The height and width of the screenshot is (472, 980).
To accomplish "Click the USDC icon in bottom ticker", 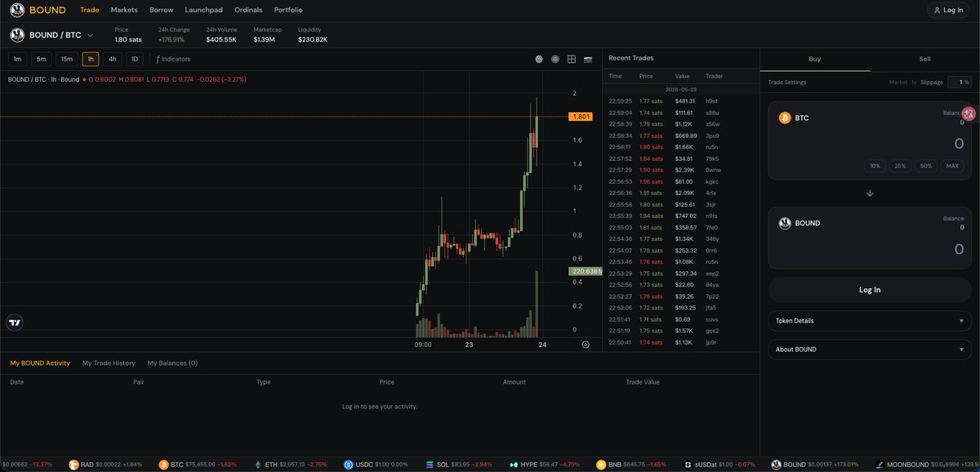I will click(349, 465).
